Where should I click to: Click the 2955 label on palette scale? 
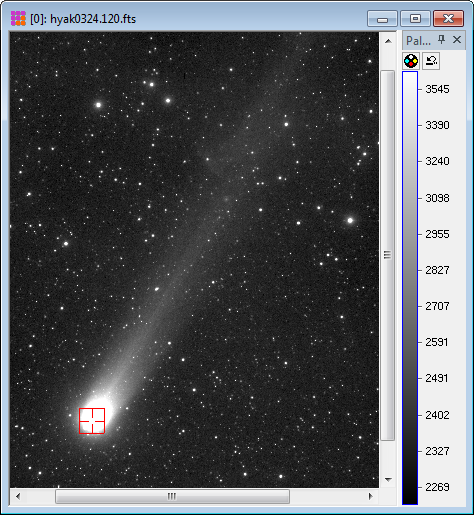tap(437, 234)
